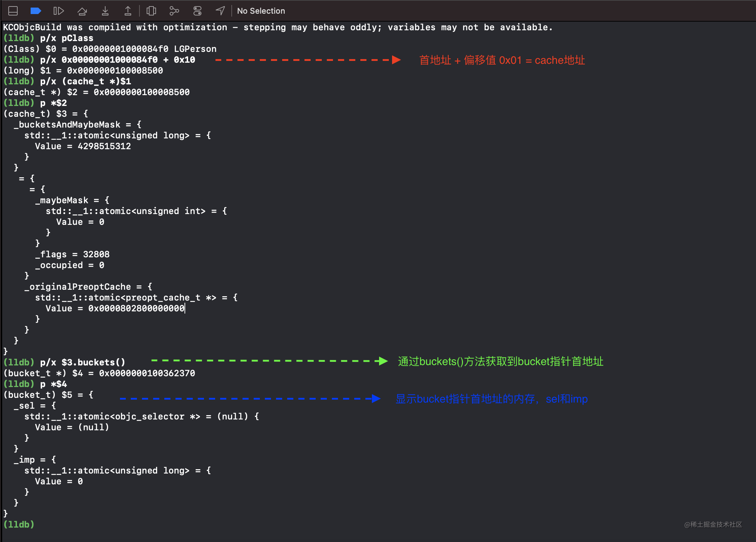The width and height of the screenshot is (756, 542).
Task: Open the simulate location dropdown menu
Action: click(220, 11)
